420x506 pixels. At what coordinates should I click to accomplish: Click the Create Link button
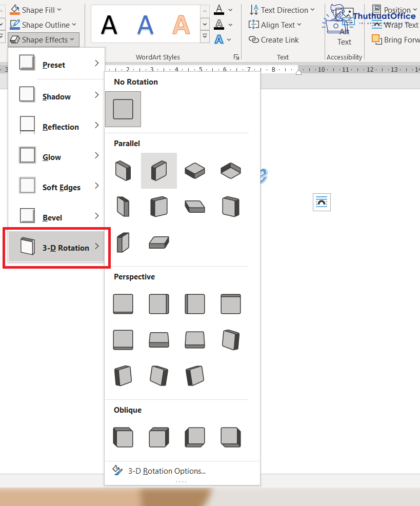(x=273, y=39)
